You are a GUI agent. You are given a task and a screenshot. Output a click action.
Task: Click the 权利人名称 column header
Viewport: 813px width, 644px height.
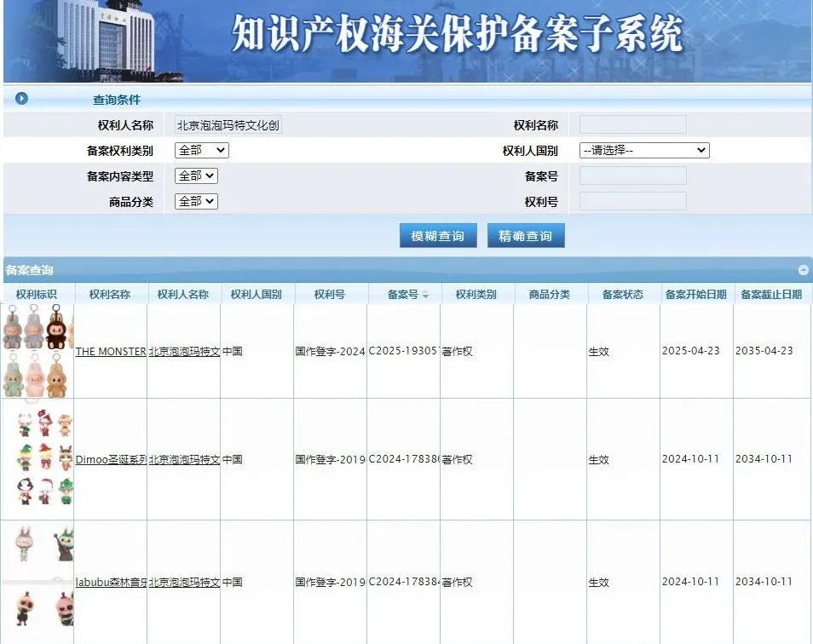[183, 294]
